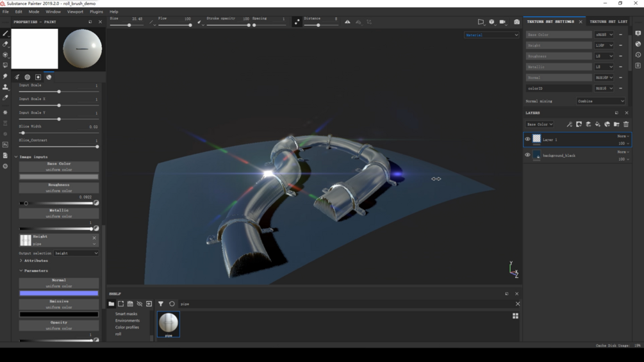Viewport: 644px width, 362px height.
Task: Collapse the Parameters section
Action: pyautogui.click(x=21, y=271)
